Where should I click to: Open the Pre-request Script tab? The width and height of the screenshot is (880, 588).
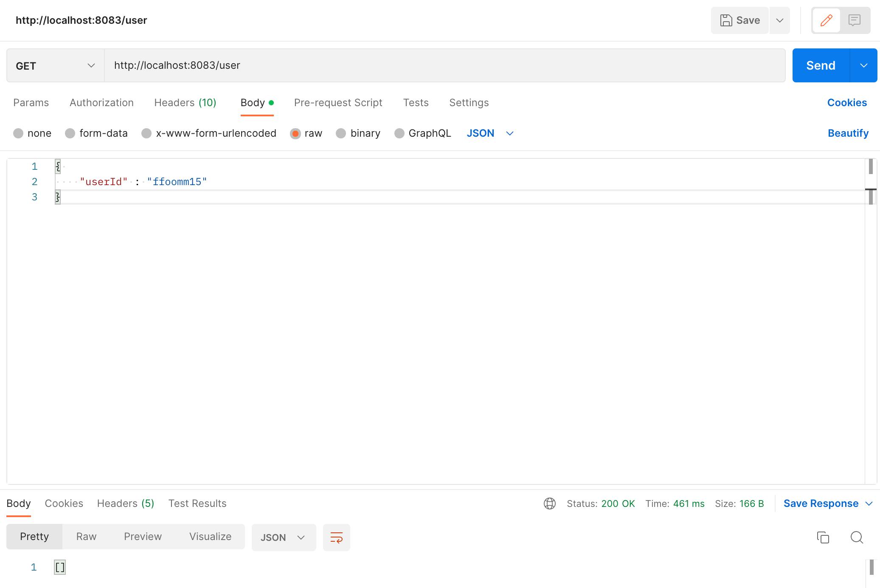click(338, 103)
